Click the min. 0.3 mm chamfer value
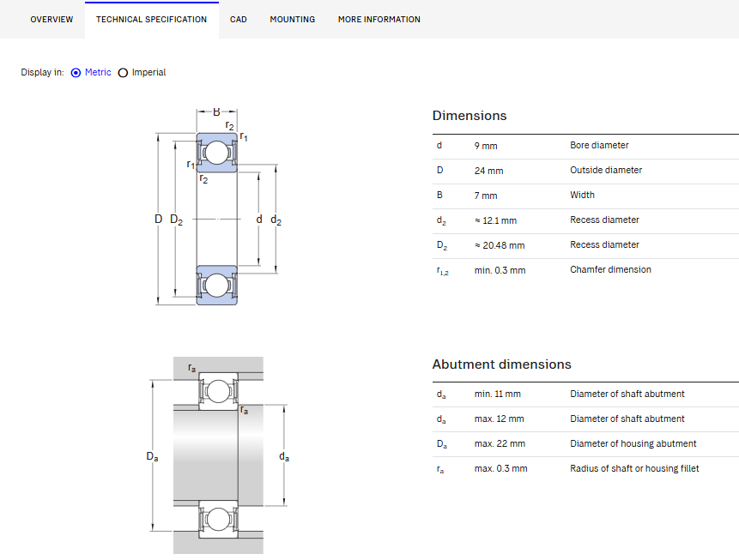 [500, 270]
